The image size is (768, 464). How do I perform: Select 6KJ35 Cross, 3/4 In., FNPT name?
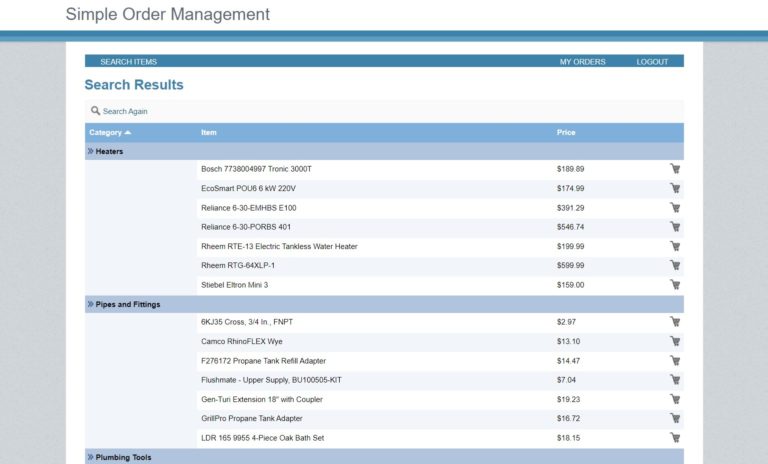(247, 322)
